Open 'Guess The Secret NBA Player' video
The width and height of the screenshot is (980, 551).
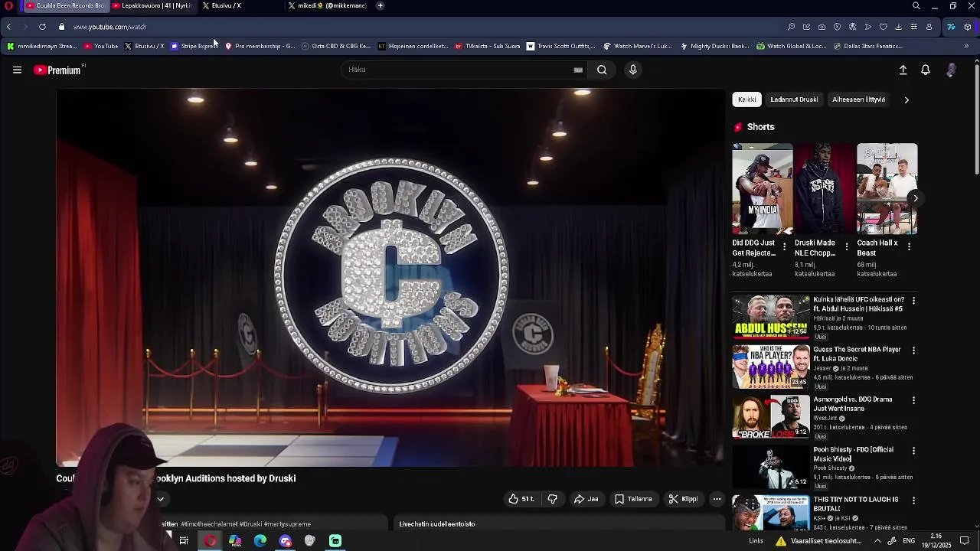pos(771,367)
